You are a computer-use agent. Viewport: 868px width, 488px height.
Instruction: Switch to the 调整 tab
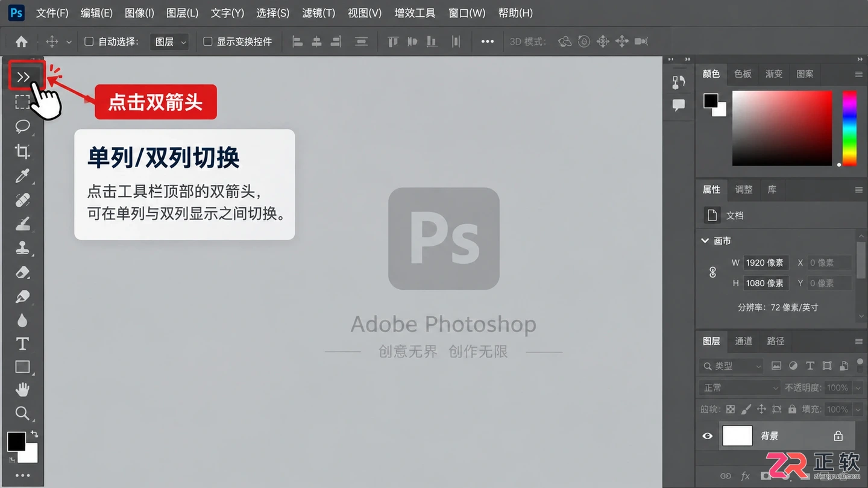click(x=743, y=189)
